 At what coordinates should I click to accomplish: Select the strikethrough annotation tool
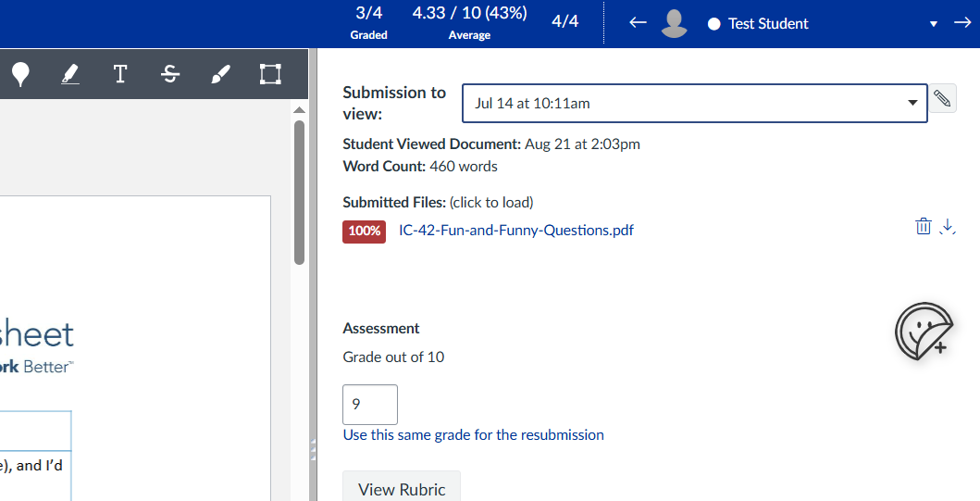(x=169, y=75)
